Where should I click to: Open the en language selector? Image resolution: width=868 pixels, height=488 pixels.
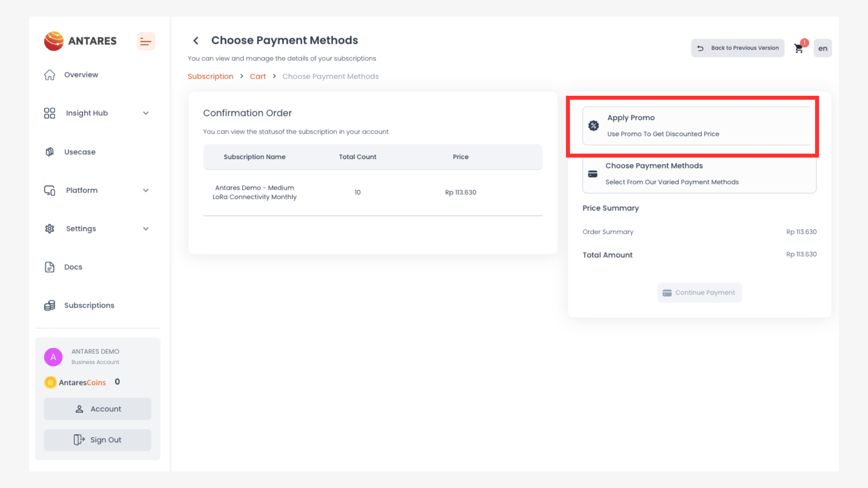pyautogui.click(x=822, y=48)
